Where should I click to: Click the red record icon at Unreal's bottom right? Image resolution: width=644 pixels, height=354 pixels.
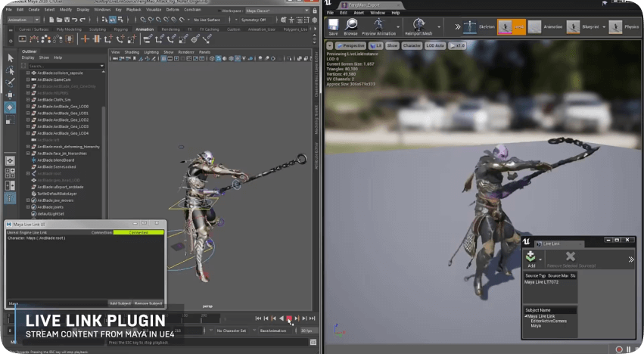click(619, 349)
